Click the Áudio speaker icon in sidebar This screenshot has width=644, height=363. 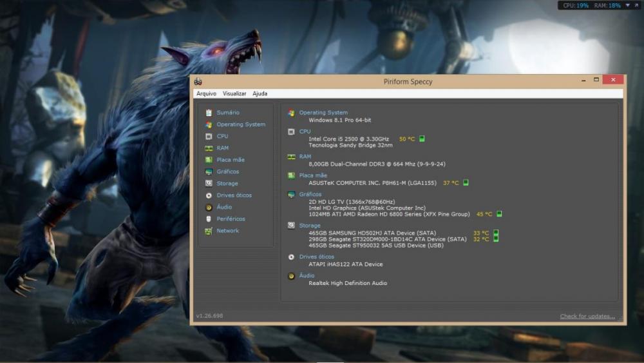tap(209, 208)
